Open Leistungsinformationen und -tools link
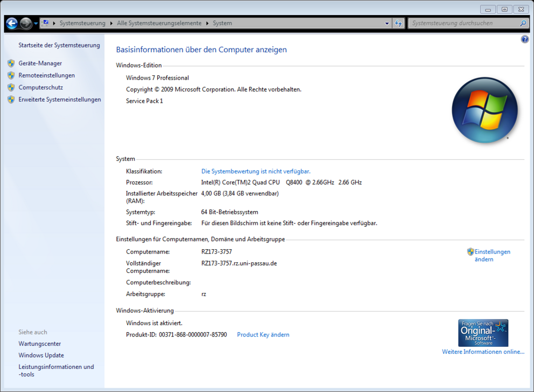Image resolution: width=534 pixels, height=392 pixels. pyautogui.click(x=56, y=370)
